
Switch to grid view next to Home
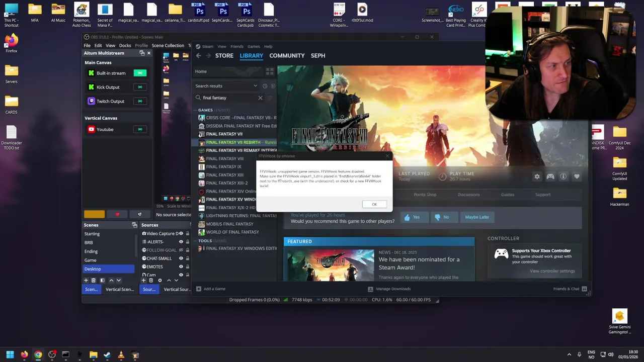tap(270, 71)
